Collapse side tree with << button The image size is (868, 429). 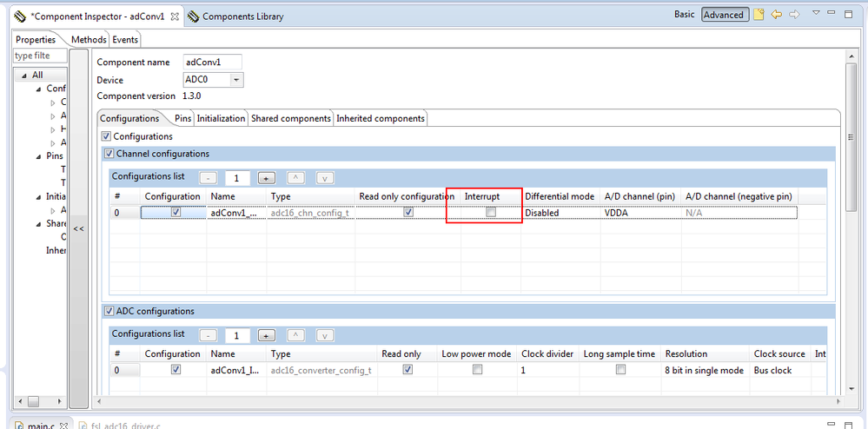(x=78, y=228)
